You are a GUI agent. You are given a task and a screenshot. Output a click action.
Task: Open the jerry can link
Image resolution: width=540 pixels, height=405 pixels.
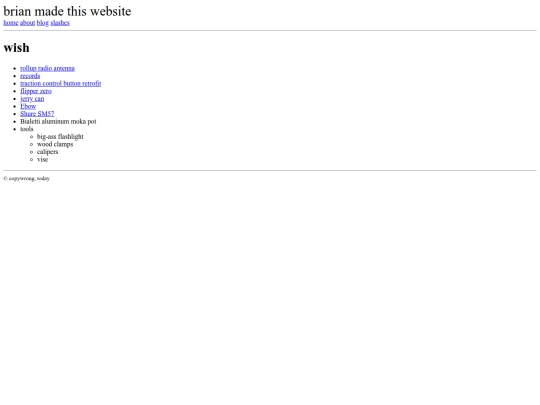click(32, 98)
